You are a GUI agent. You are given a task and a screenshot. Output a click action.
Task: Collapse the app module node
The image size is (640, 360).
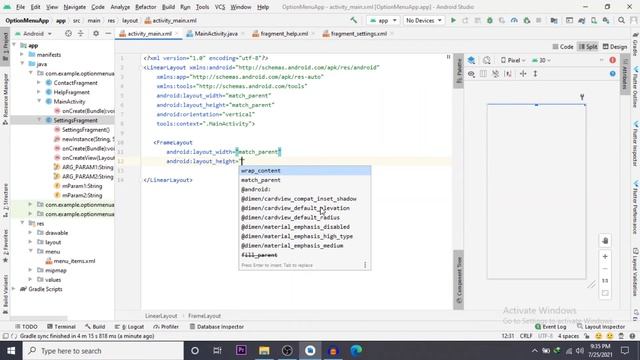(x=14, y=45)
